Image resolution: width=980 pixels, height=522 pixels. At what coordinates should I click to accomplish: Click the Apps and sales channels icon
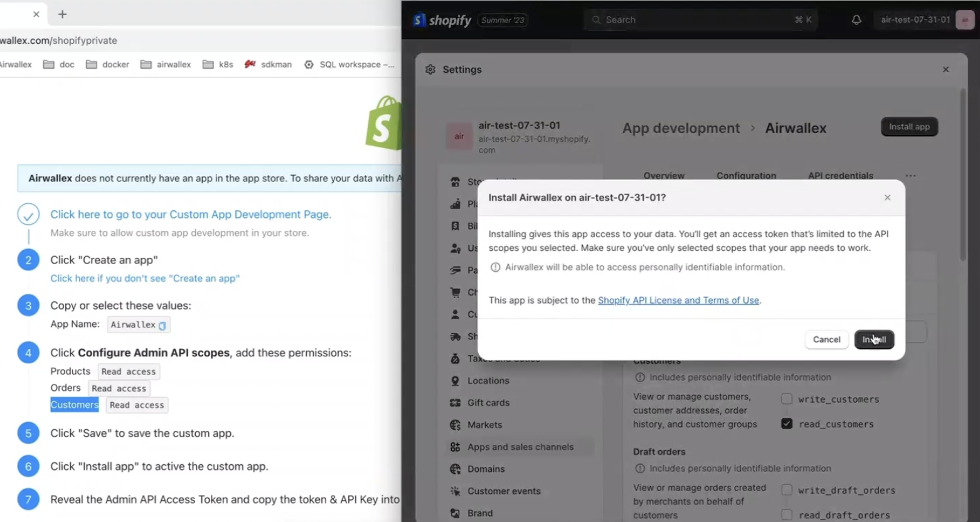(455, 447)
